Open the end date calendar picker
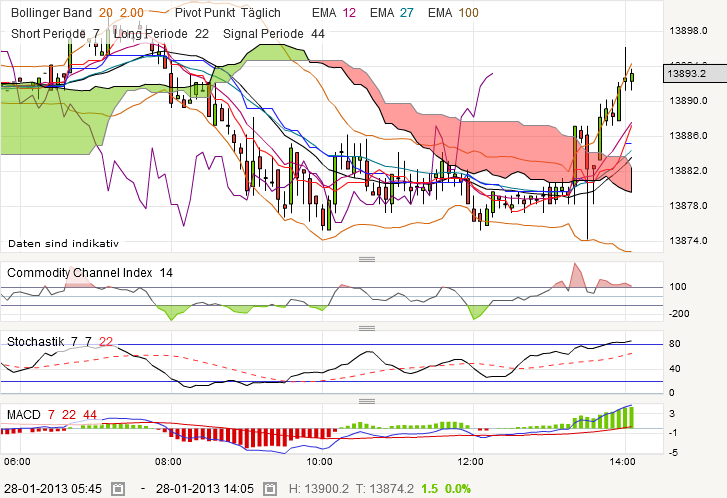The width and height of the screenshot is (727, 498). pyautogui.click(x=270, y=489)
